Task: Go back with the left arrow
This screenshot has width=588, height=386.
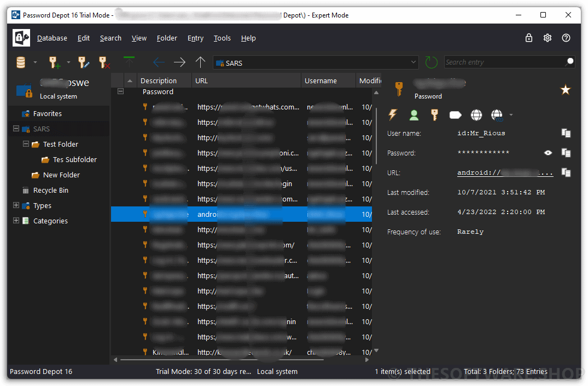Action: 159,62
